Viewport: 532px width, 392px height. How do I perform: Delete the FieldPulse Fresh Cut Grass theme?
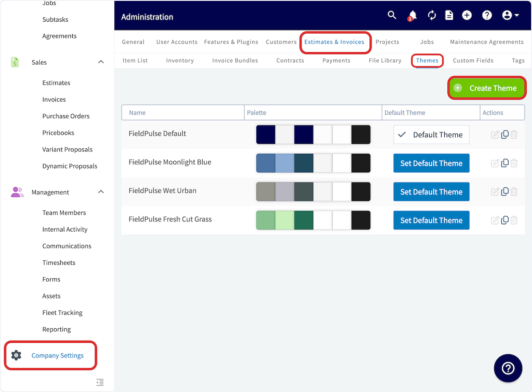[x=514, y=220]
